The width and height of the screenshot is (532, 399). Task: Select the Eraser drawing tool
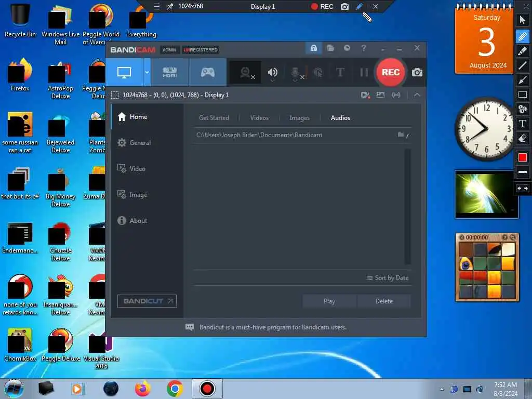tap(523, 138)
